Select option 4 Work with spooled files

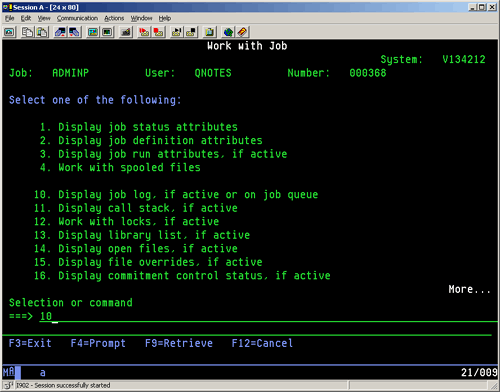[x=120, y=167]
